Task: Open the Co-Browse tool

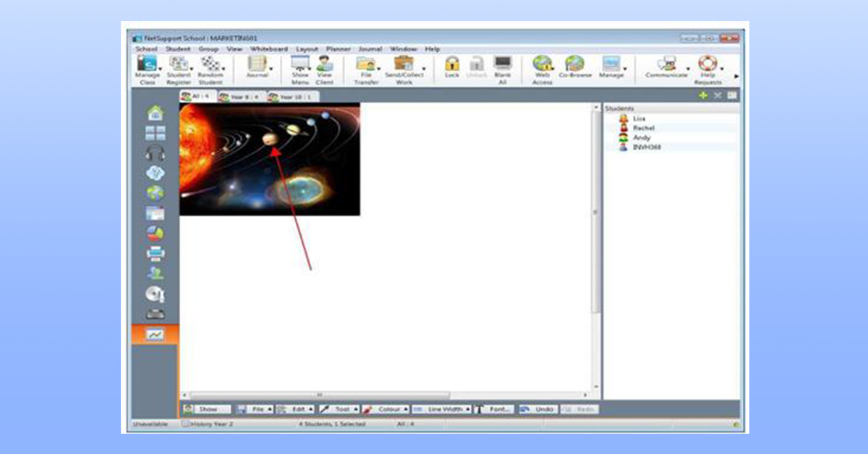Action: pyautogui.click(x=575, y=64)
